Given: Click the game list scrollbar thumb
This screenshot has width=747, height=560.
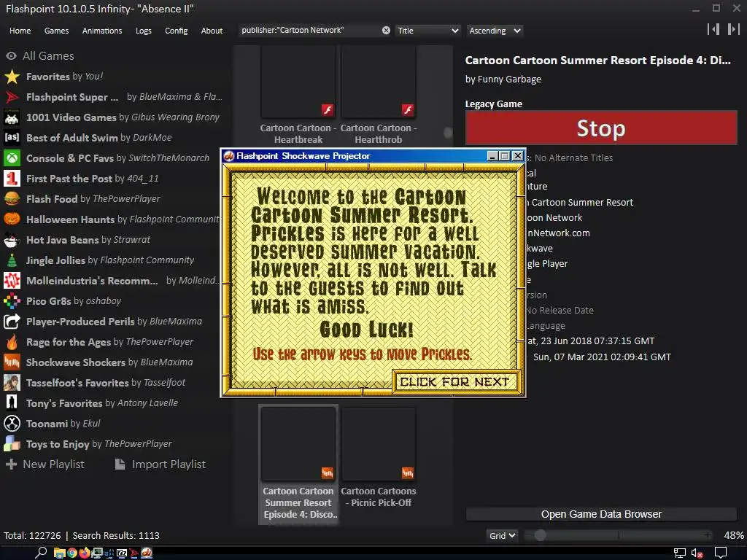Looking at the screenshot, I should click(448, 133).
